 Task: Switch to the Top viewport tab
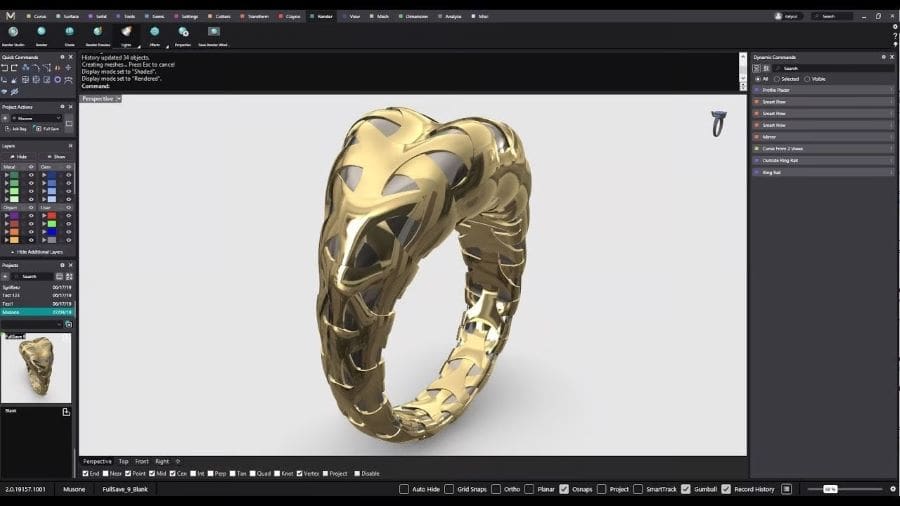click(x=123, y=461)
